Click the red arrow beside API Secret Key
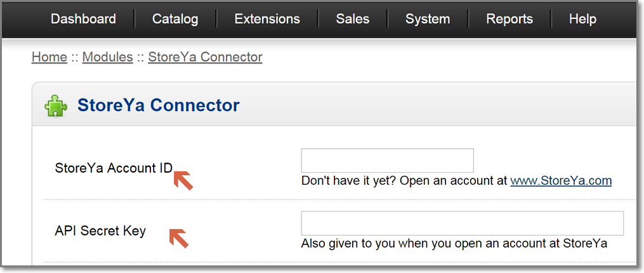Image resolution: width=644 pixels, height=273 pixels. (x=179, y=238)
